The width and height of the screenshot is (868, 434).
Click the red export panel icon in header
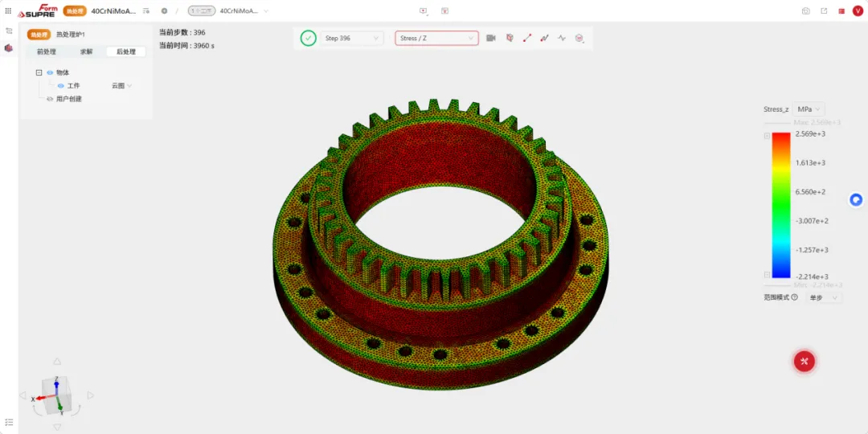444,10
